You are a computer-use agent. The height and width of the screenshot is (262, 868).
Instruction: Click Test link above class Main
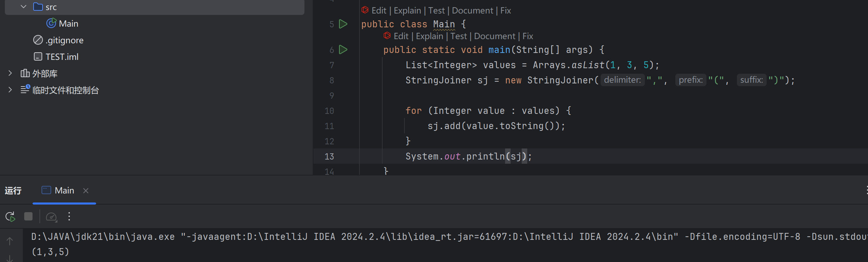[x=436, y=11]
